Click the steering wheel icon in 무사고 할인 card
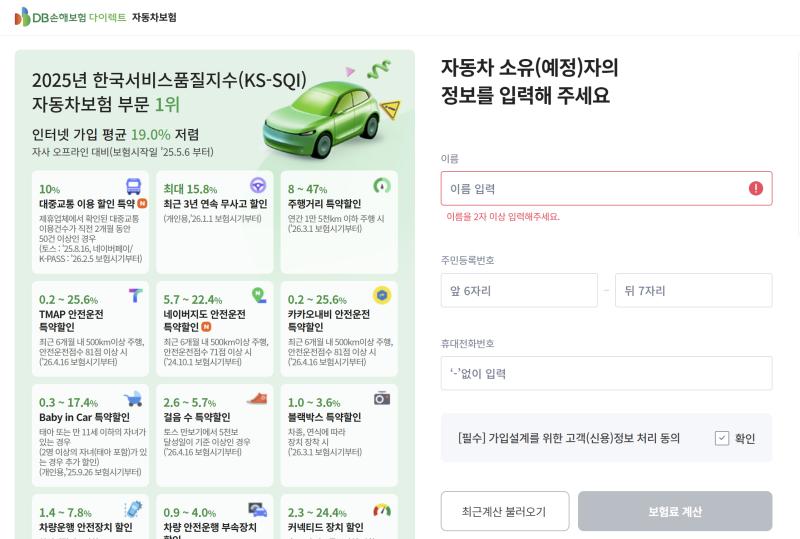This screenshot has width=800, height=539. (x=258, y=185)
